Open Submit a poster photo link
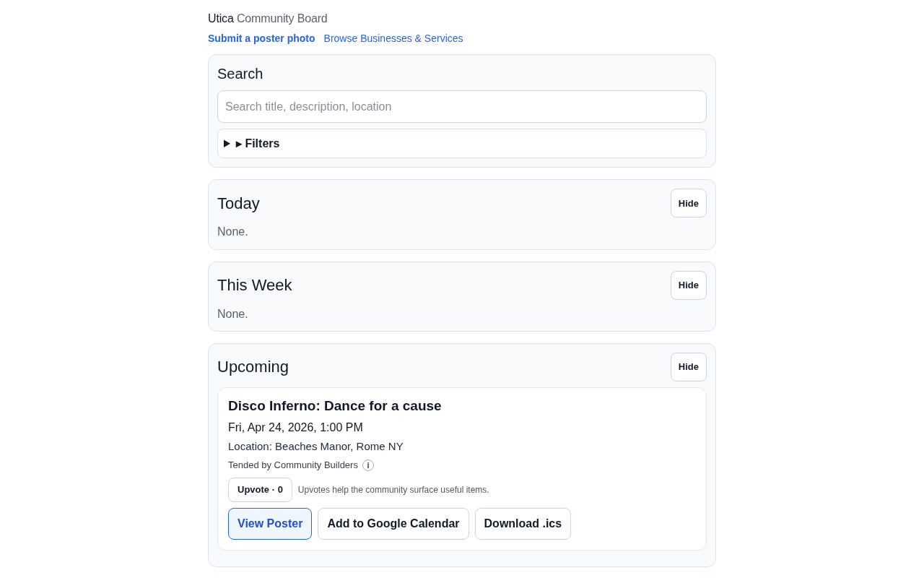The width and height of the screenshot is (924, 578). [261, 38]
